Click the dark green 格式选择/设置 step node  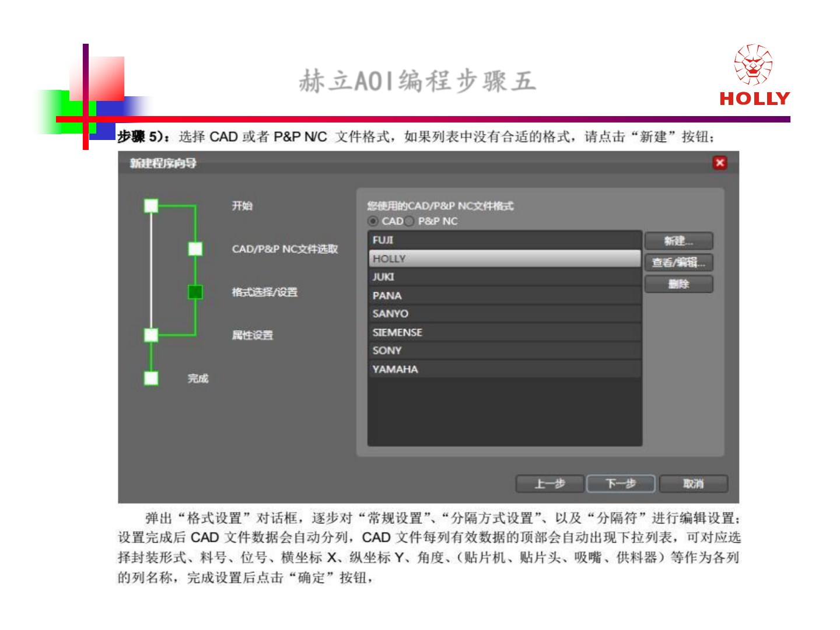[x=195, y=292]
